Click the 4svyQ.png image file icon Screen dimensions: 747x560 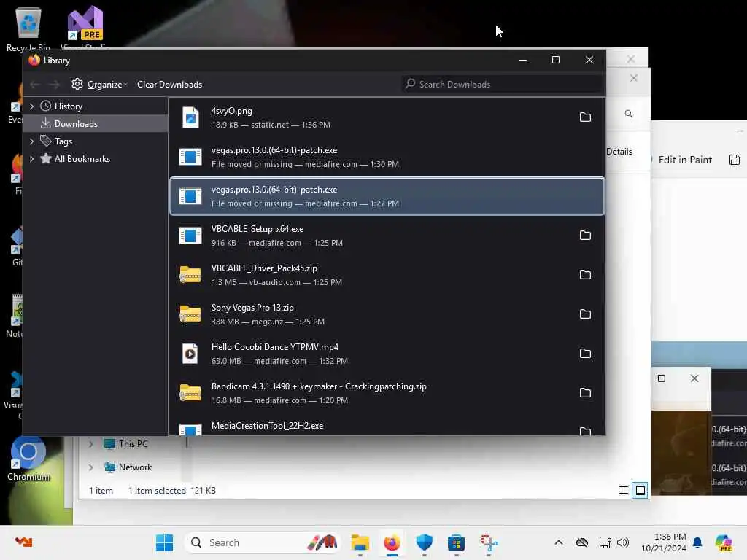pyautogui.click(x=190, y=117)
